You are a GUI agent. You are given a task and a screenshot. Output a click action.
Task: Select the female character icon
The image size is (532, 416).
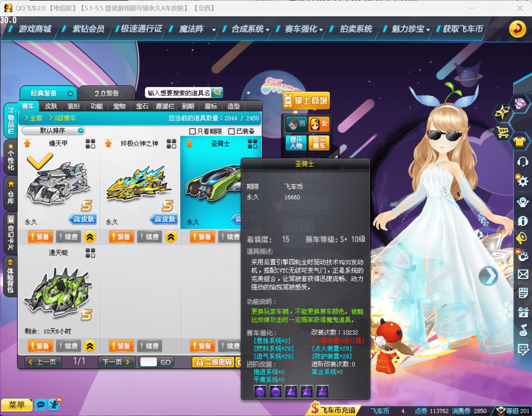pos(318,124)
